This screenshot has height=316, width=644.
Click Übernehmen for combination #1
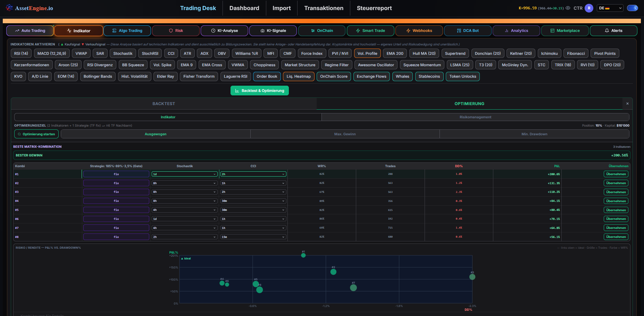tap(616, 174)
